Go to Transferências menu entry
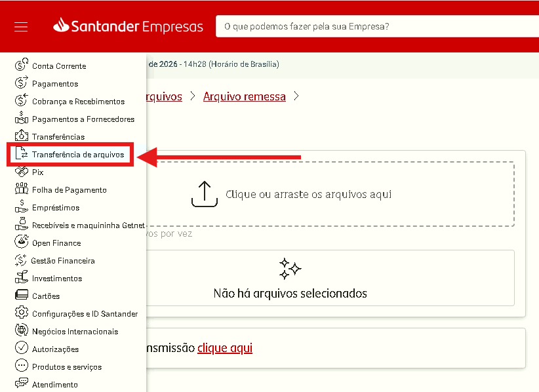 point(58,137)
